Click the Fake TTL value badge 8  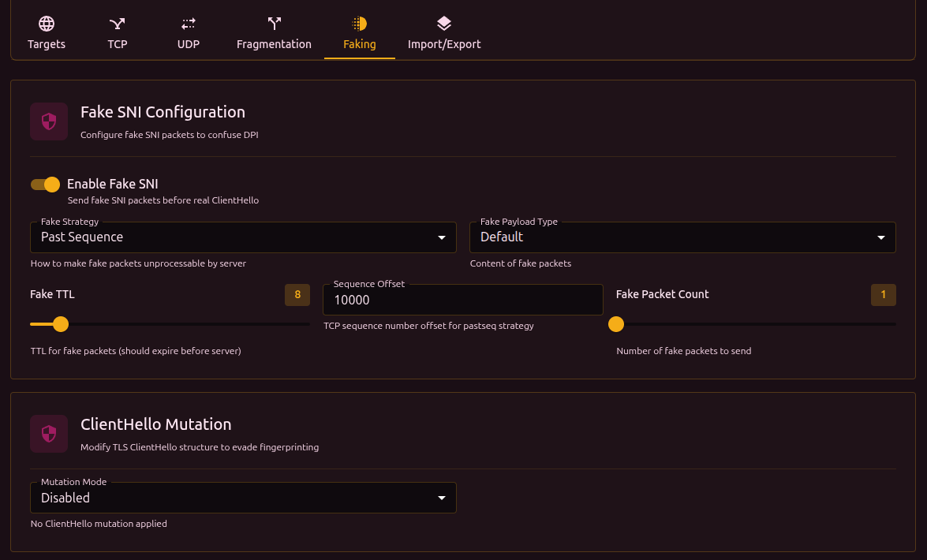point(297,295)
